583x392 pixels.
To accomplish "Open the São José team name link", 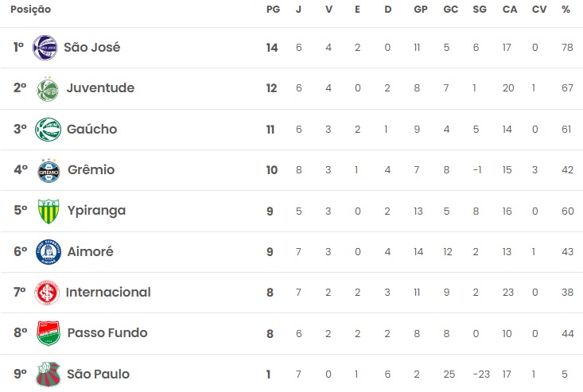I will [91, 48].
